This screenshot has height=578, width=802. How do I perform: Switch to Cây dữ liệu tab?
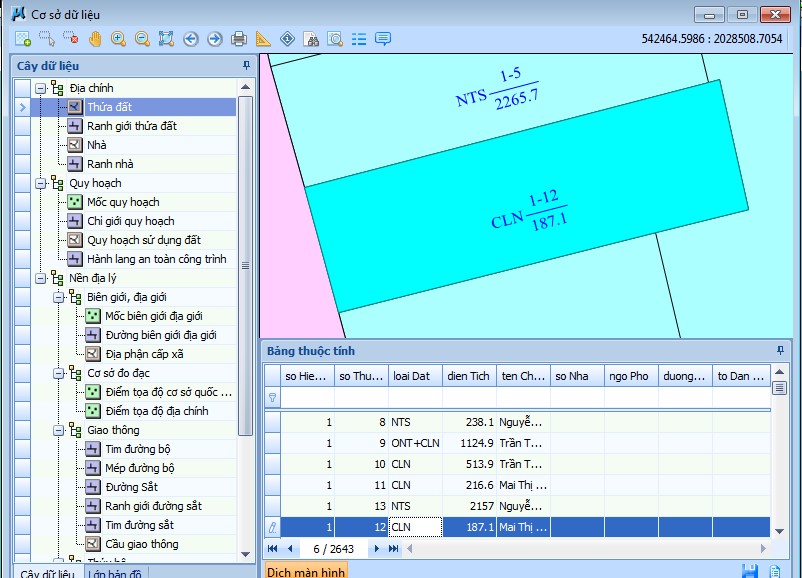tap(47, 573)
